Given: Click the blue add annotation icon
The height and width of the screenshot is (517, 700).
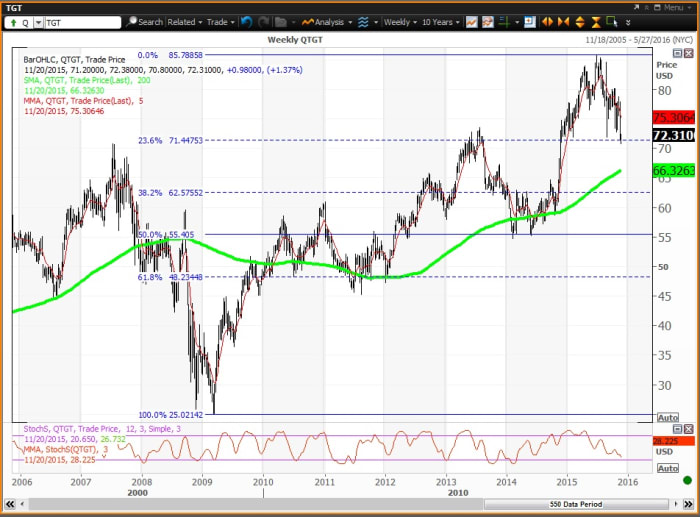Looking at the screenshot, I should (530, 22).
